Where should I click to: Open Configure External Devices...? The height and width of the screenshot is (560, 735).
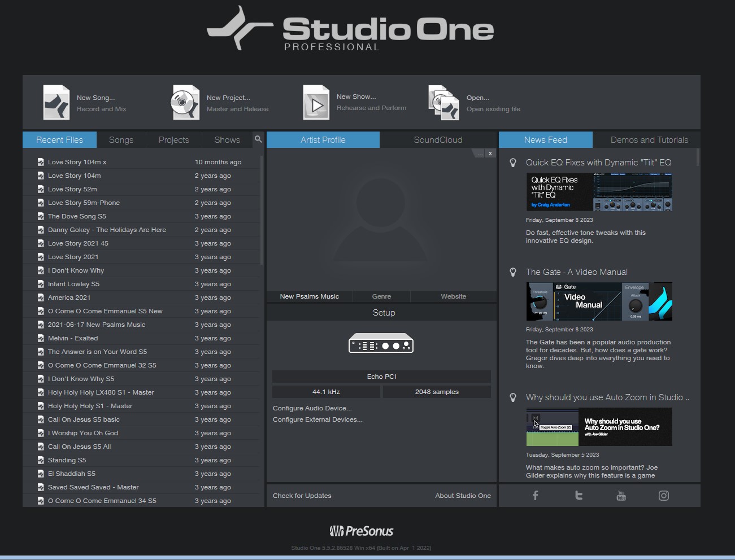[318, 419]
